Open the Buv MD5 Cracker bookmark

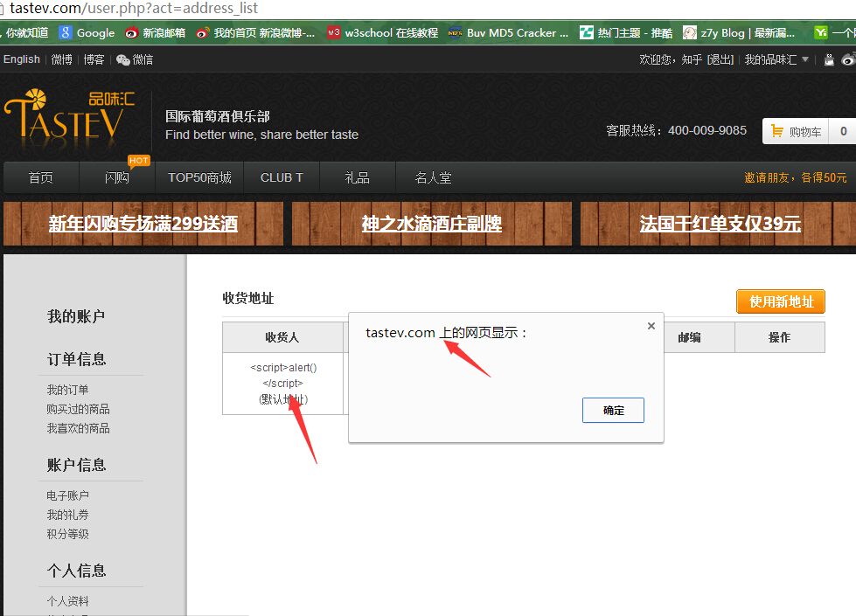(508, 32)
